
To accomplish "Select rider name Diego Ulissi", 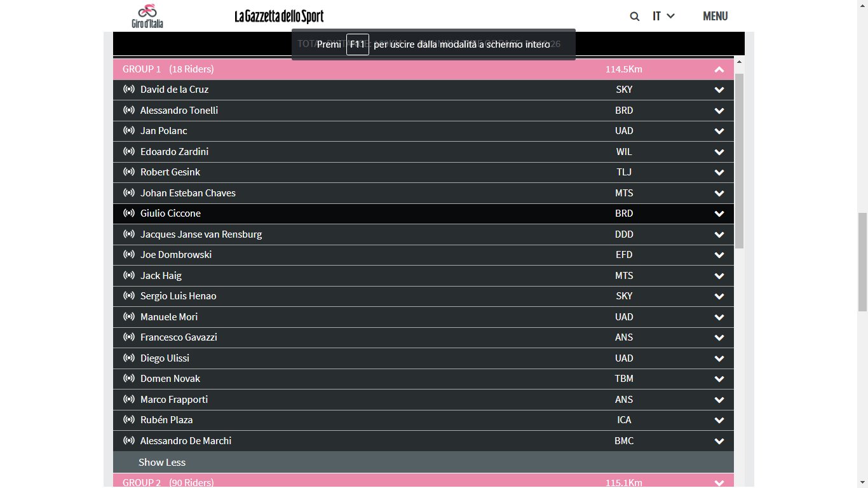I will tap(165, 358).
